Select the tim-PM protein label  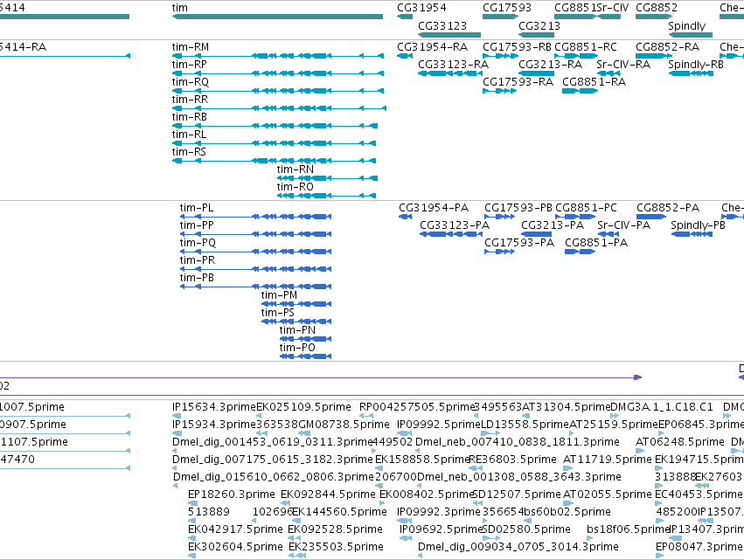point(279,295)
